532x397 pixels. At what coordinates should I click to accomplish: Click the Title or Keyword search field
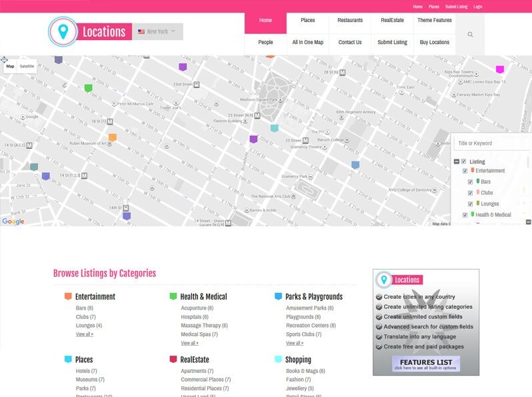[493, 143]
